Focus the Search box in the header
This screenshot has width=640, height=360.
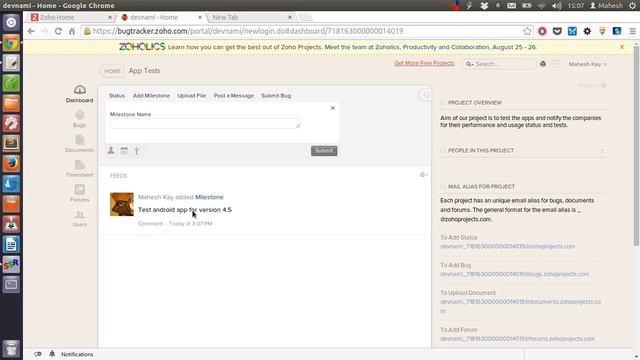click(500, 64)
